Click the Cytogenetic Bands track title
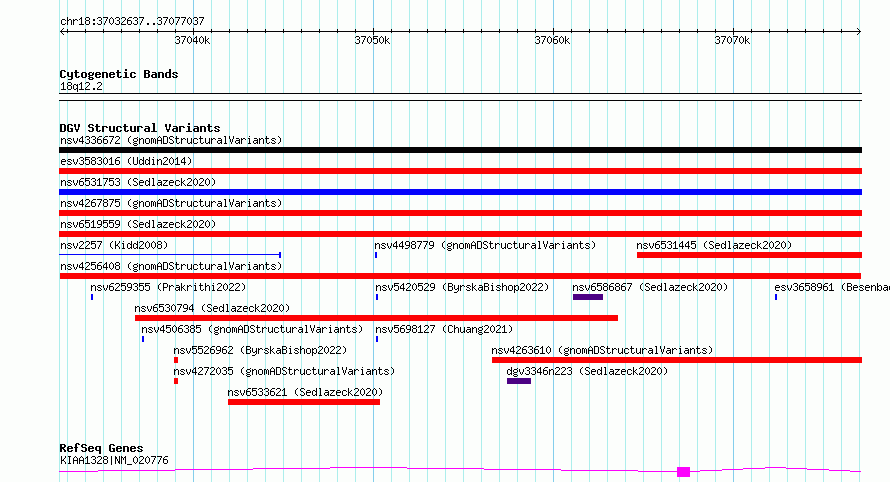This screenshot has width=890, height=482. click(119, 74)
